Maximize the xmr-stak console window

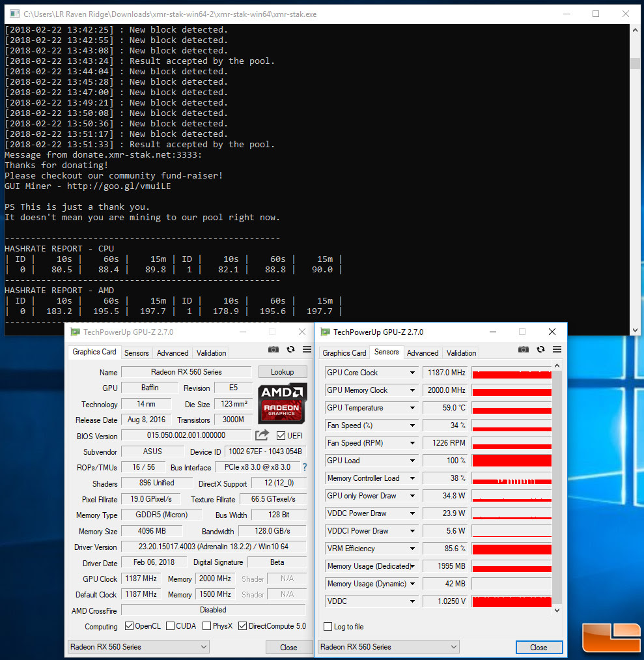[596, 14]
